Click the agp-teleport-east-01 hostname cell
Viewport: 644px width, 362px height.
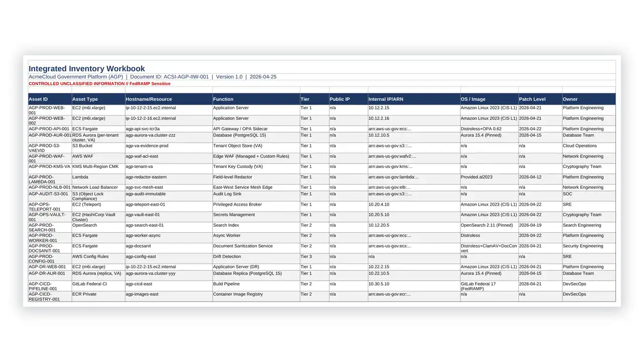point(169,207)
